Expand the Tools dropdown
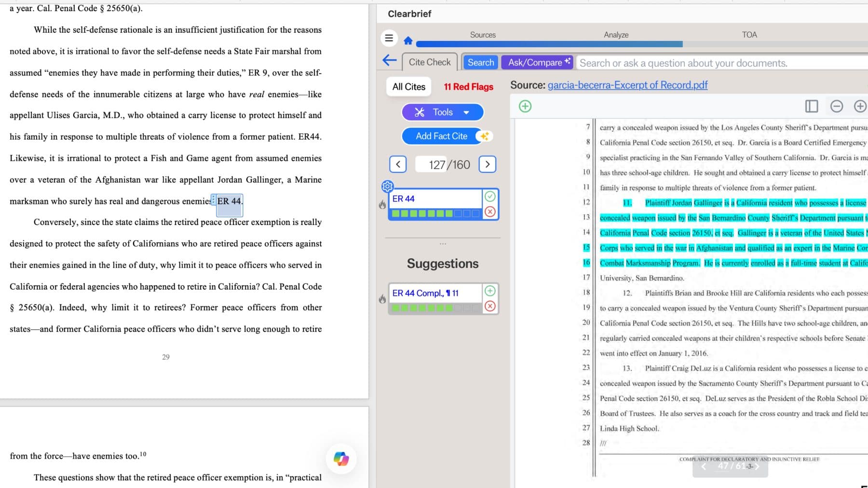 tap(443, 112)
